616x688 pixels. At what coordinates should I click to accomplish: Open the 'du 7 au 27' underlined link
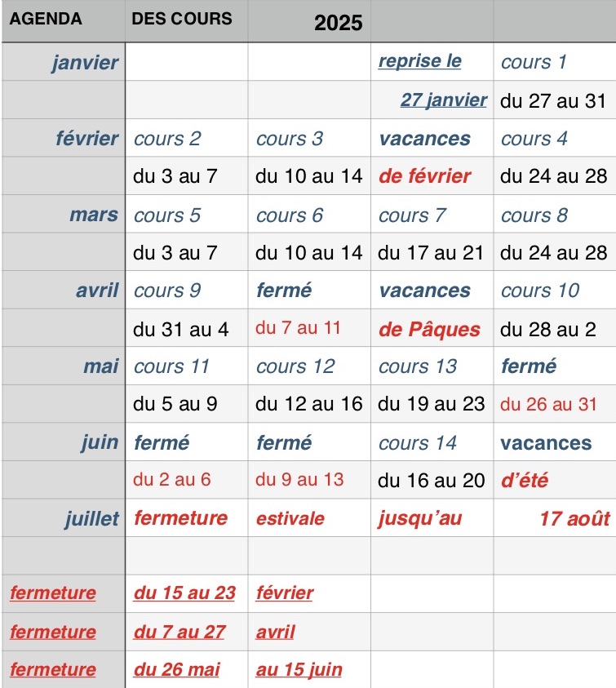[179, 632]
